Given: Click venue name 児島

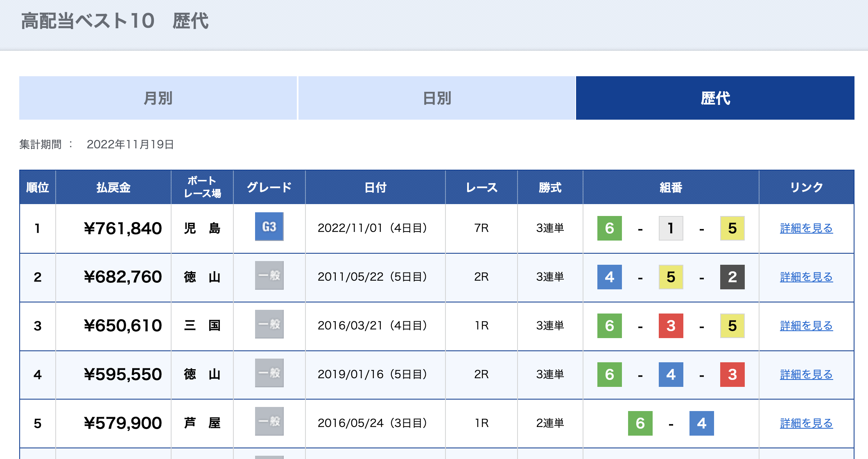Looking at the screenshot, I should point(202,228).
